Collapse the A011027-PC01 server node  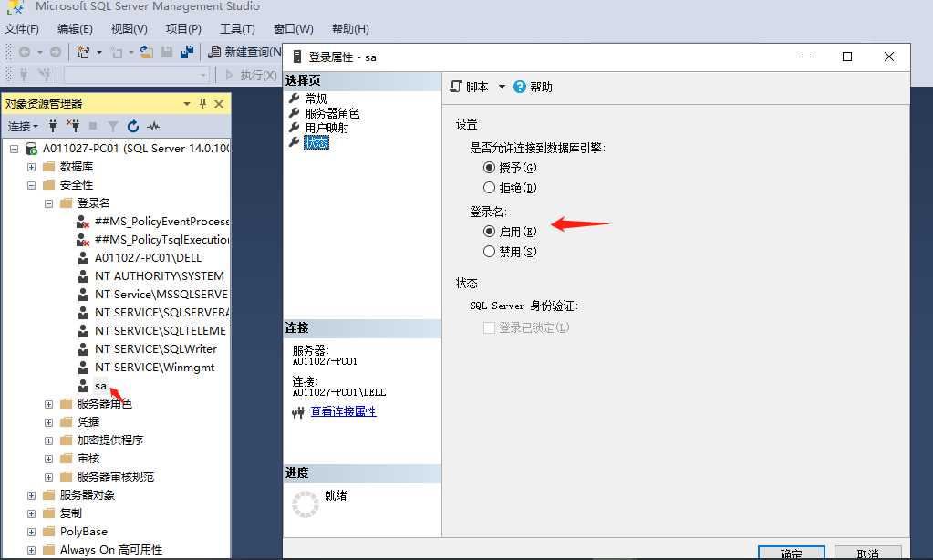pos(15,149)
